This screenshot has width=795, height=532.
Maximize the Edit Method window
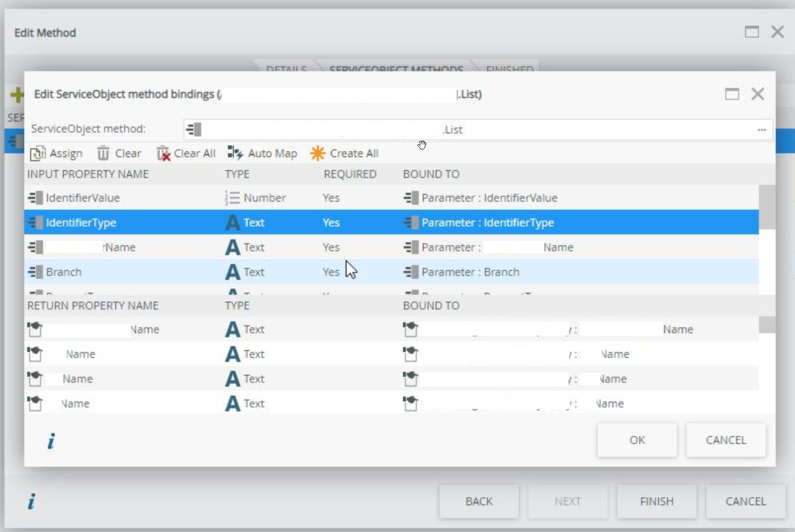point(752,32)
